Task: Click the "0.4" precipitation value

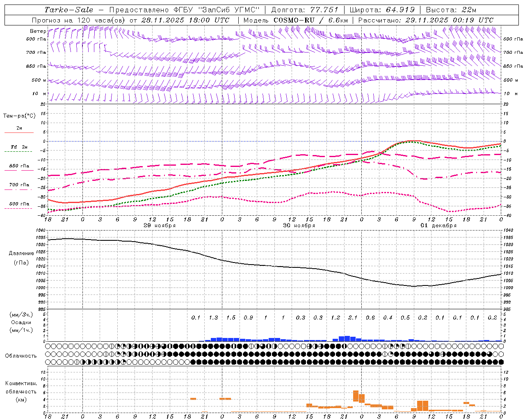Action: tap(388, 318)
